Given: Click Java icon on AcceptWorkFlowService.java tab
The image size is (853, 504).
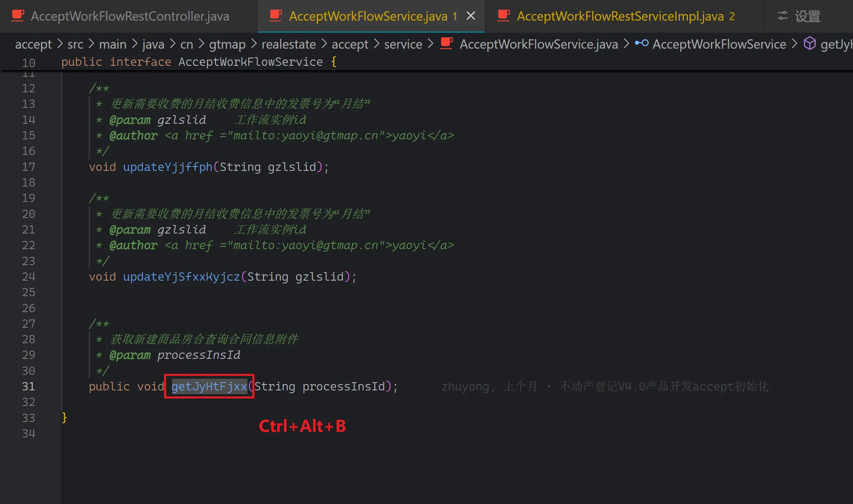Looking at the screenshot, I should pyautogui.click(x=276, y=16).
